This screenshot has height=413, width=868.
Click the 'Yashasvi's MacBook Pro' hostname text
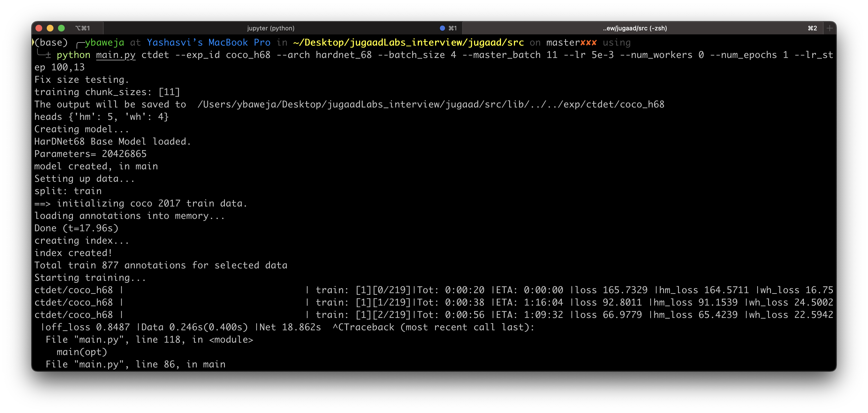tap(208, 42)
